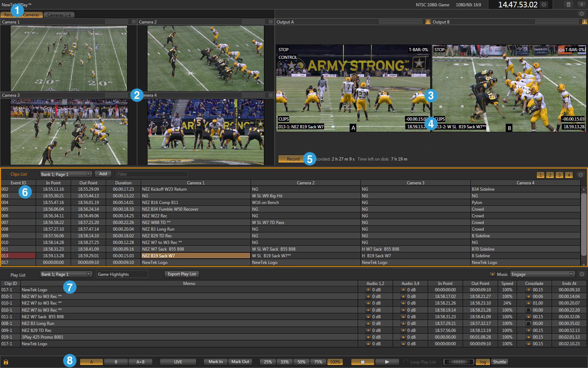Click the LIVE button
Screen dimensions: 588x368
point(178,362)
